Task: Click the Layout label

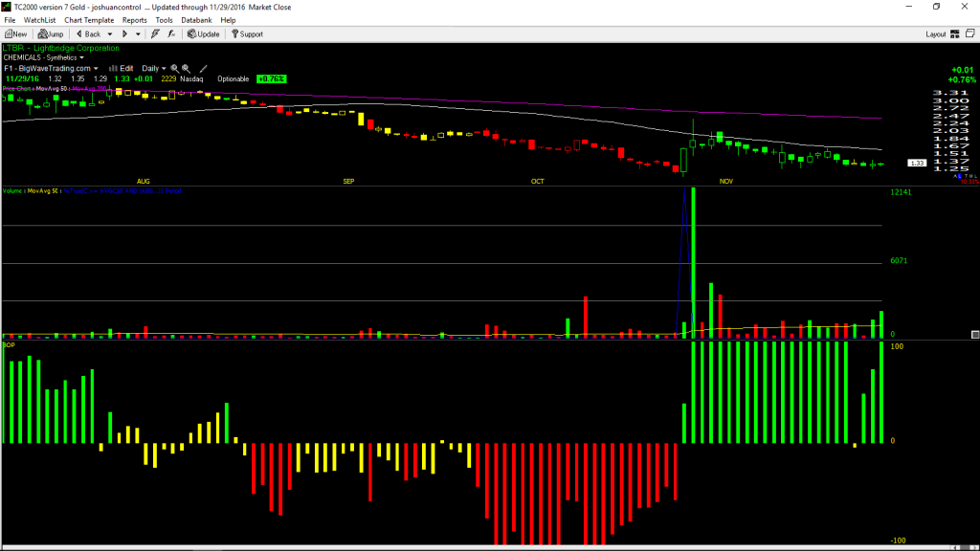Action: coord(936,34)
